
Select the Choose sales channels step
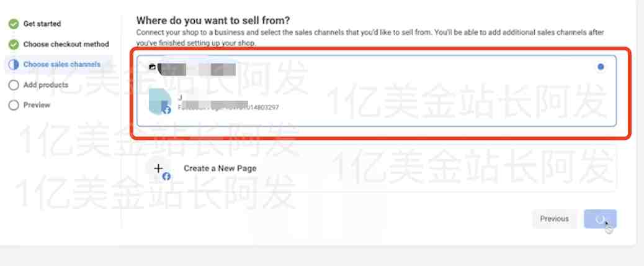point(61,64)
